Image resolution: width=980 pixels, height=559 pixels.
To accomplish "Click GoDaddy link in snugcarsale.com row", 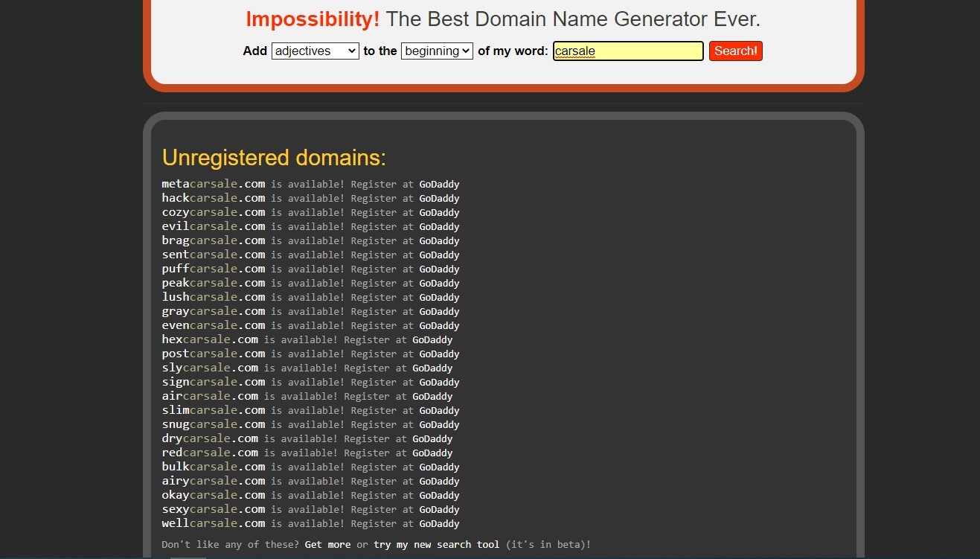I will point(439,425).
